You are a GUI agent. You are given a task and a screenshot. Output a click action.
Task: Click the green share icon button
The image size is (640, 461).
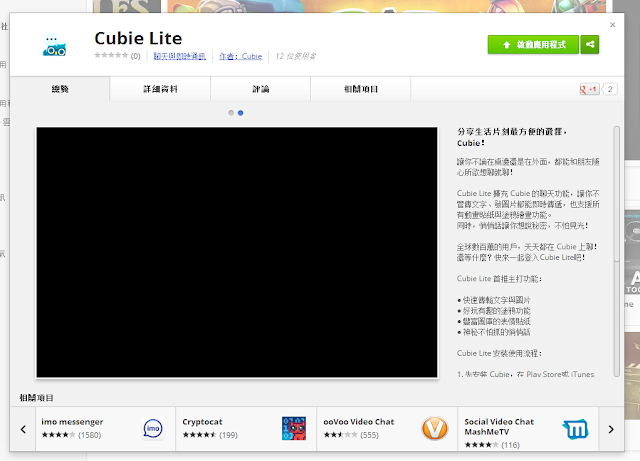coord(590,45)
